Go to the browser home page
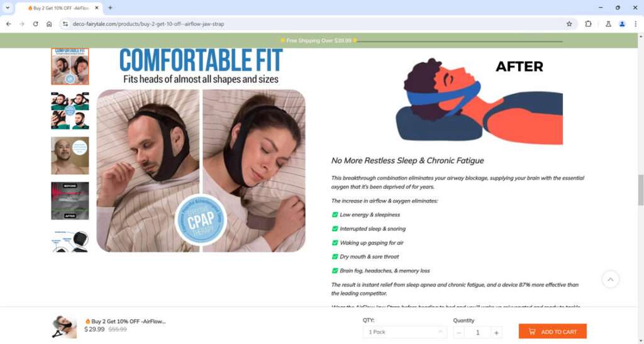Viewport: 644px width, 344px height. (49, 24)
